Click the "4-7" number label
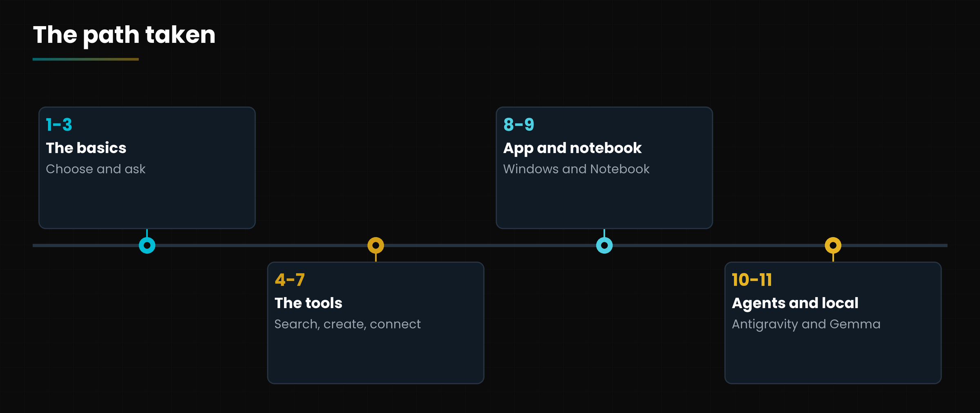The image size is (980, 413). 290,280
